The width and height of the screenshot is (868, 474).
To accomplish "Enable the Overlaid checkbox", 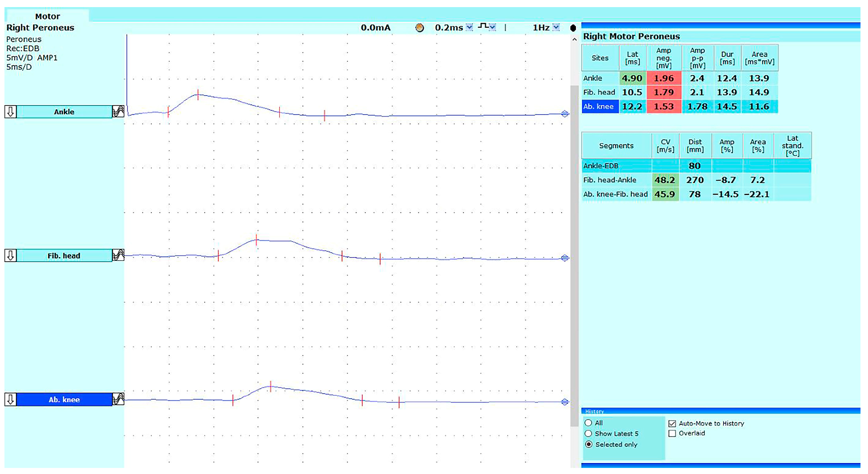I will click(672, 433).
